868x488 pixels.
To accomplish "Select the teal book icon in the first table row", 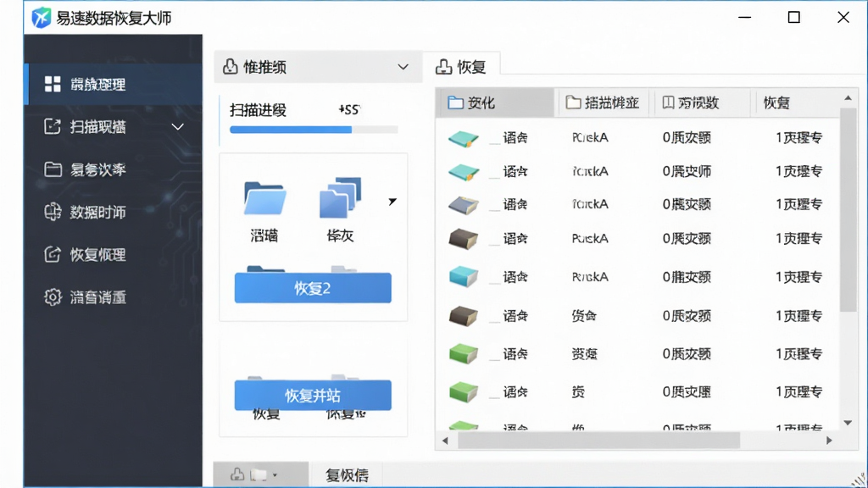I will [464, 138].
